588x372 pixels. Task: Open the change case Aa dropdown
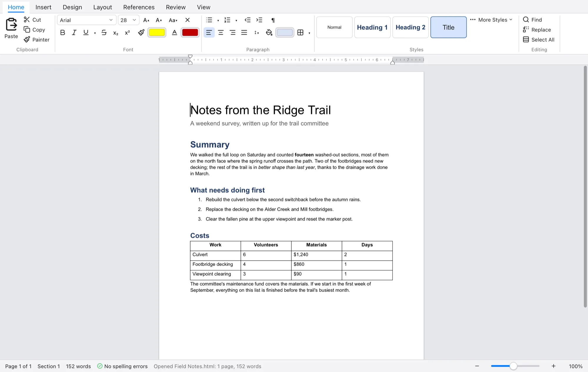pos(173,20)
